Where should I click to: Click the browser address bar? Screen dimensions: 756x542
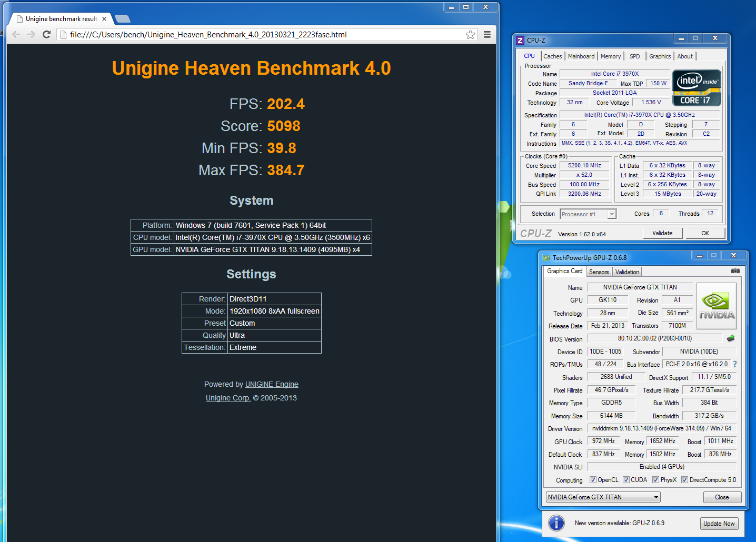[x=266, y=34]
